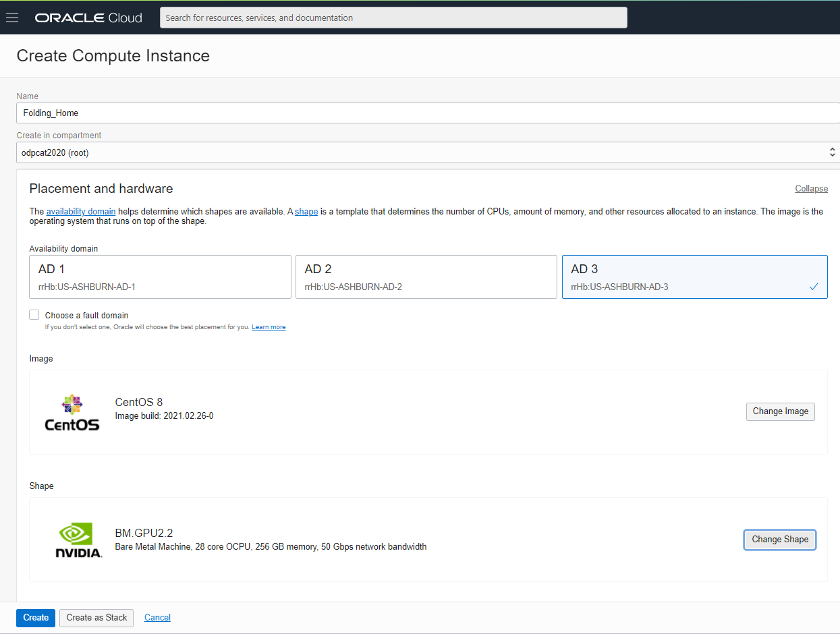Screen dimensions: 840x634
Task: Click the Change Image button
Action: pos(780,411)
